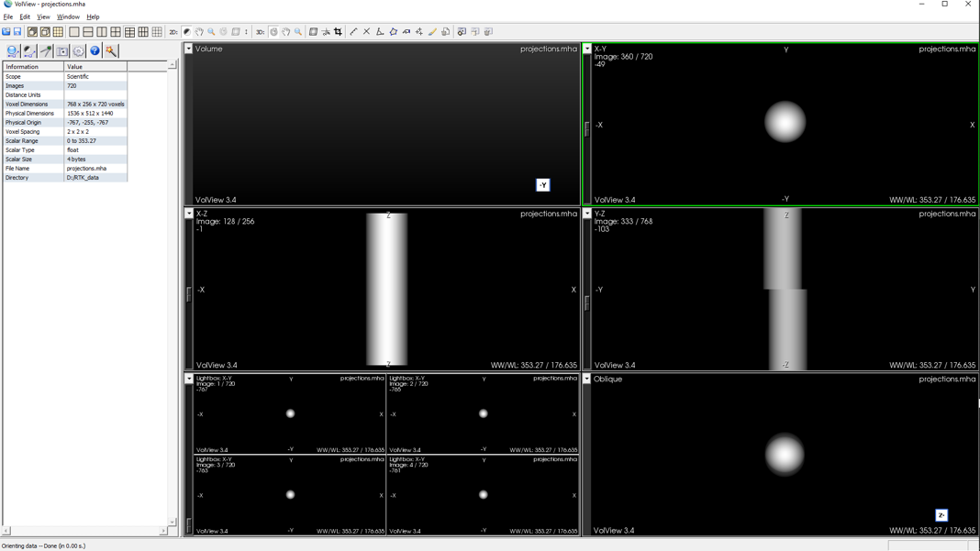This screenshot has width=980, height=551.
Task: Click the info panel scroll-right arrow
Action: [163, 531]
